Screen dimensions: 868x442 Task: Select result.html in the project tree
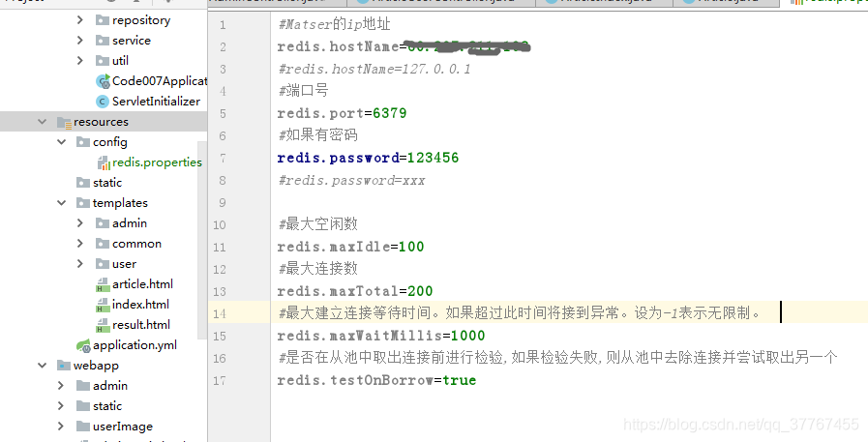(x=141, y=325)
